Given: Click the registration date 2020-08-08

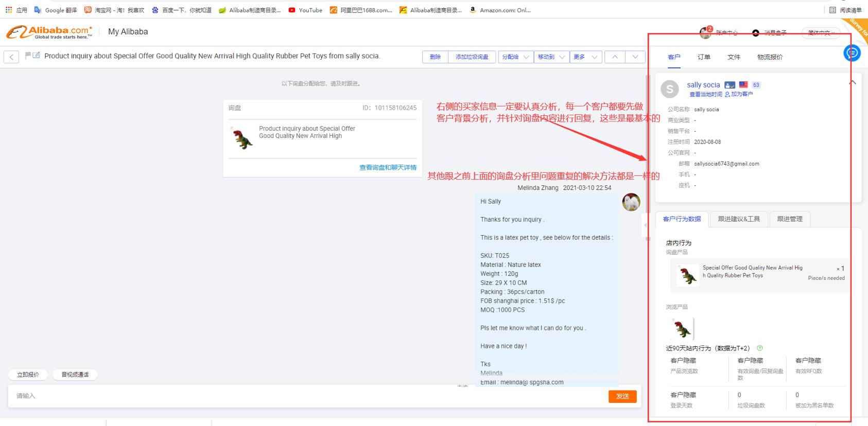Looking at the screenshot, I should point(707,142).
